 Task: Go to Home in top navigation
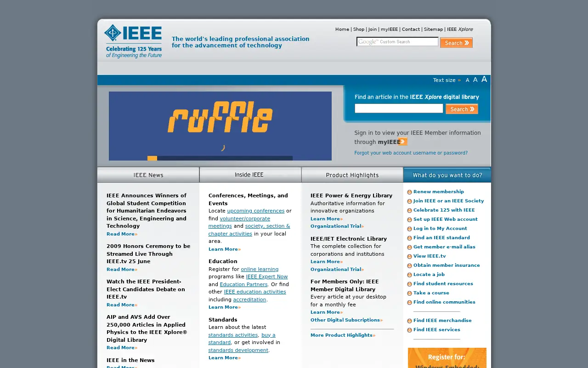342,29
